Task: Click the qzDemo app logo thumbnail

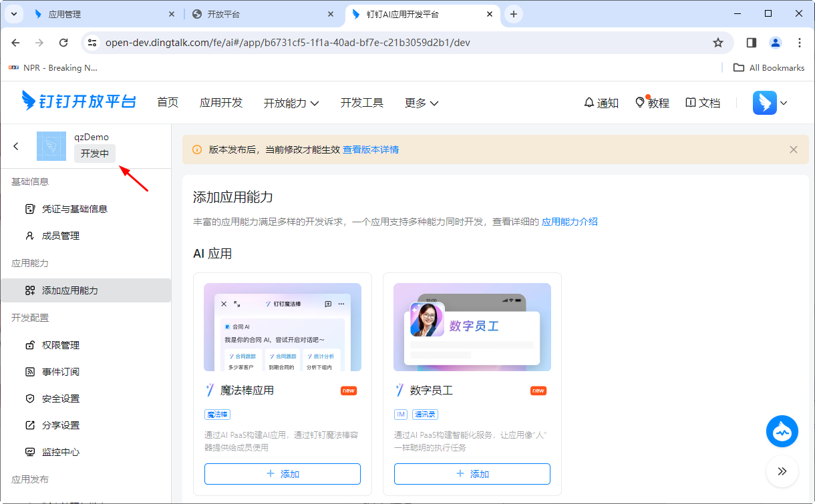Action: pos(51,146)
